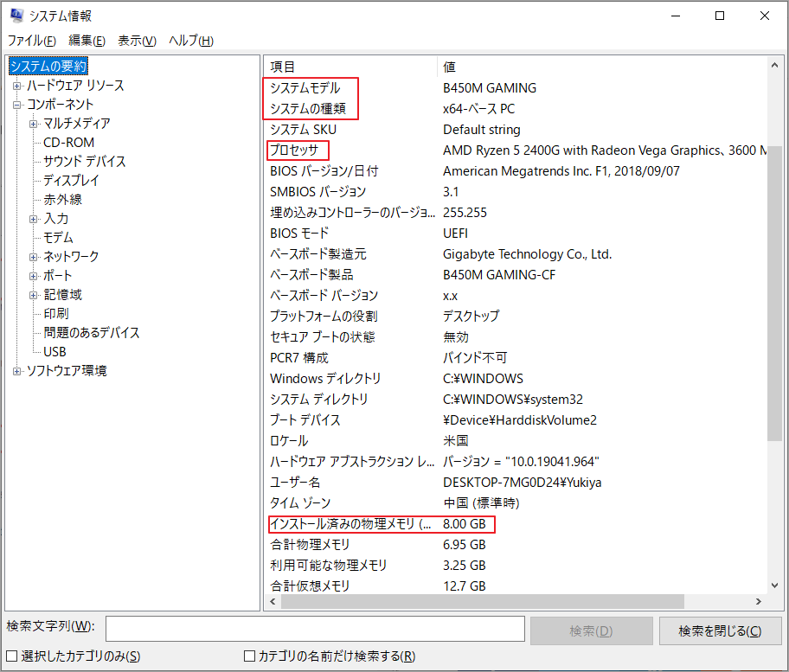Select the システムの種類 row
The width and height of the screenshot is (789, 672).
[x=516, y=109]
